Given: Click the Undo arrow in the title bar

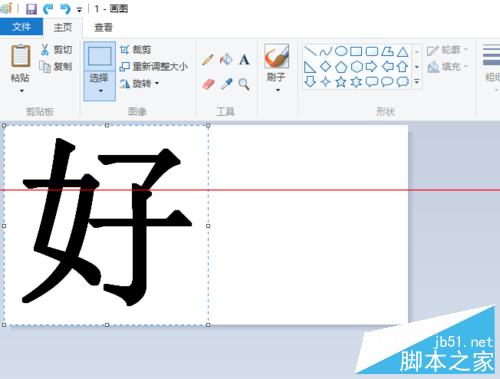Looking at the screenshot, I should click(x=65, y=9).
